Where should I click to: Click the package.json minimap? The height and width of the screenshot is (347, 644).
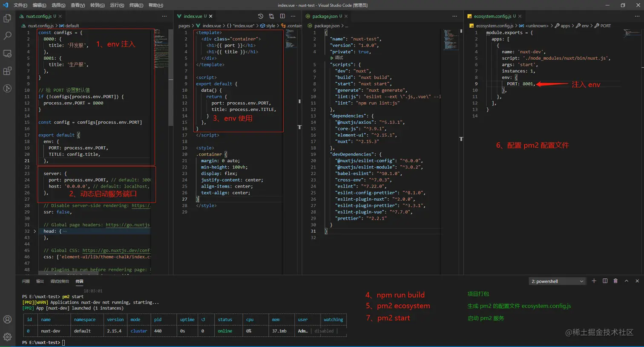(451, 39)
